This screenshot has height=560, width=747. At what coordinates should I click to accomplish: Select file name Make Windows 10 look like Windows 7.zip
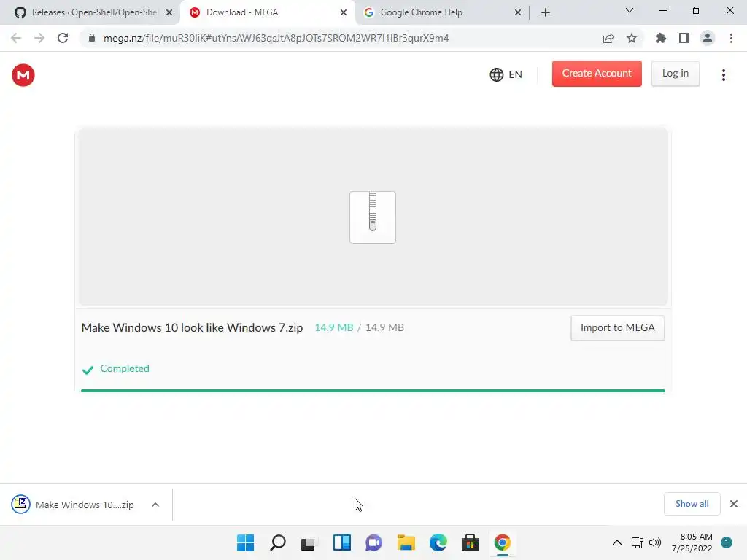(192, 327)
